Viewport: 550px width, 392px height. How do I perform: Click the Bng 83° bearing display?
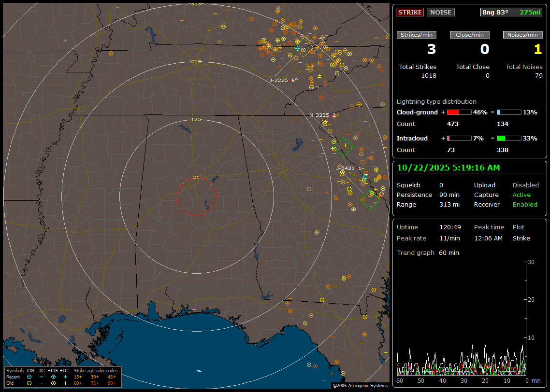[511, 12]
